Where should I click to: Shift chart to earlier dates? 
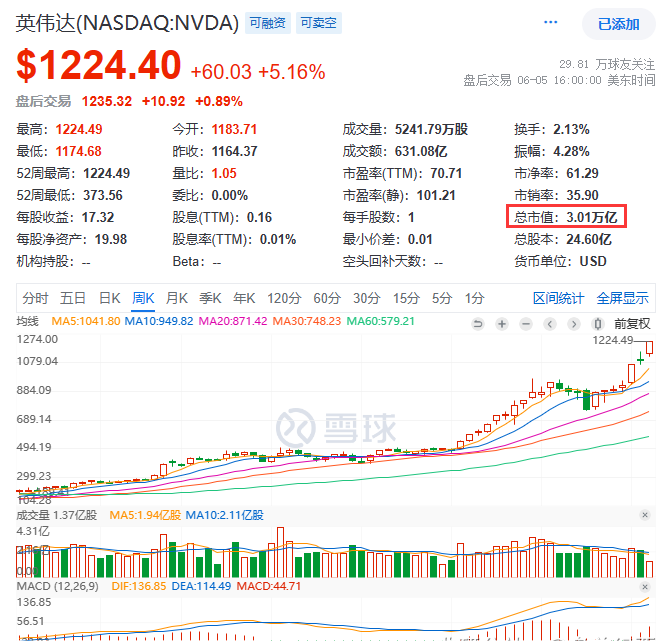(550, 324)
